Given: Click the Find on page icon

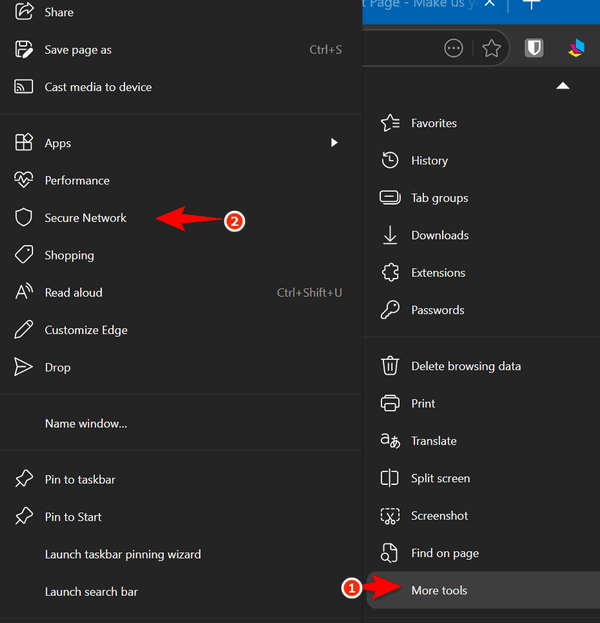Looking at the screenshot, I should (x=389, y=553).
